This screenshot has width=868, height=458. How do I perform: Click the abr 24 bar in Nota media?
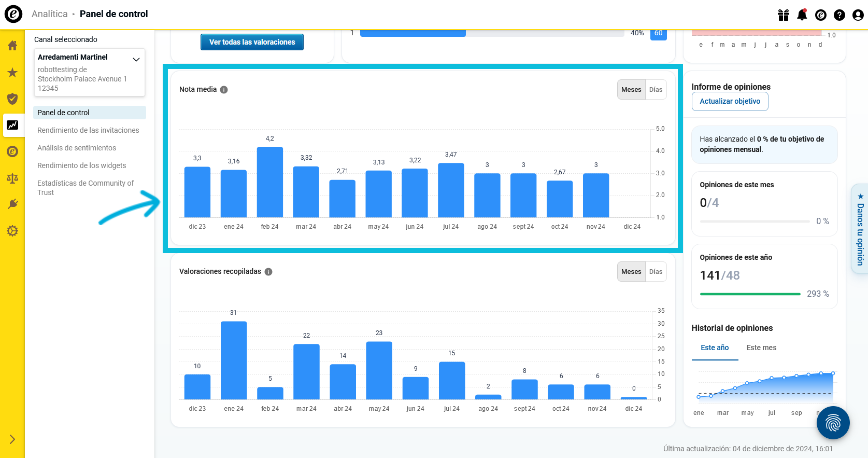343,199
